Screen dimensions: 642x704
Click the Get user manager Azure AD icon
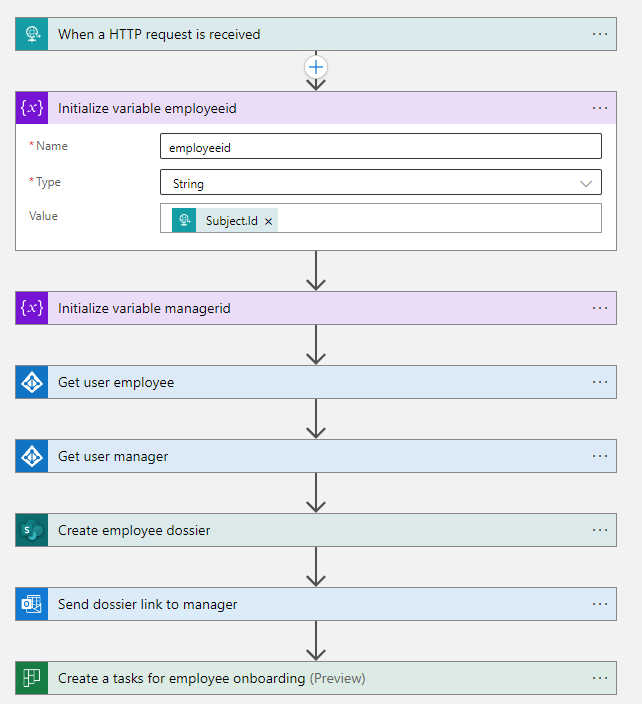[32, 456]
